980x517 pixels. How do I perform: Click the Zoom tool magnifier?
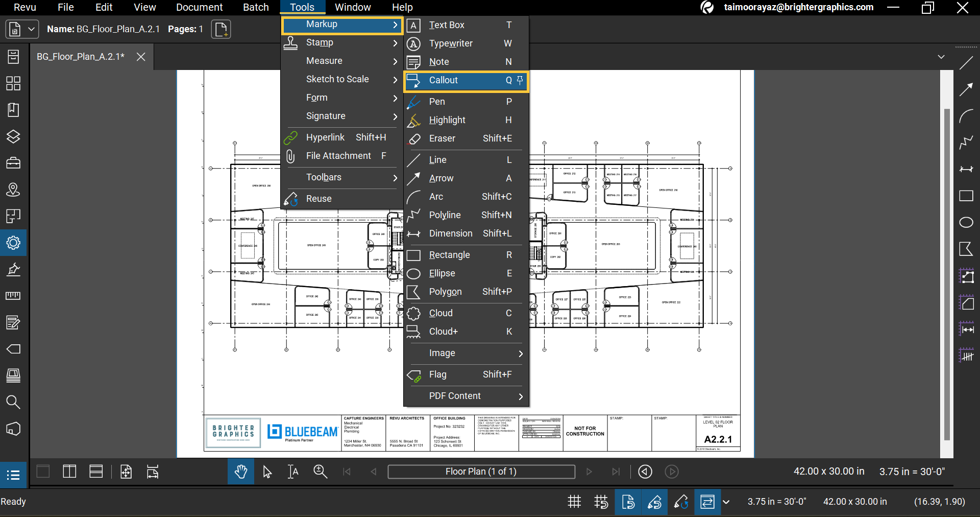[x=320, y=472]
